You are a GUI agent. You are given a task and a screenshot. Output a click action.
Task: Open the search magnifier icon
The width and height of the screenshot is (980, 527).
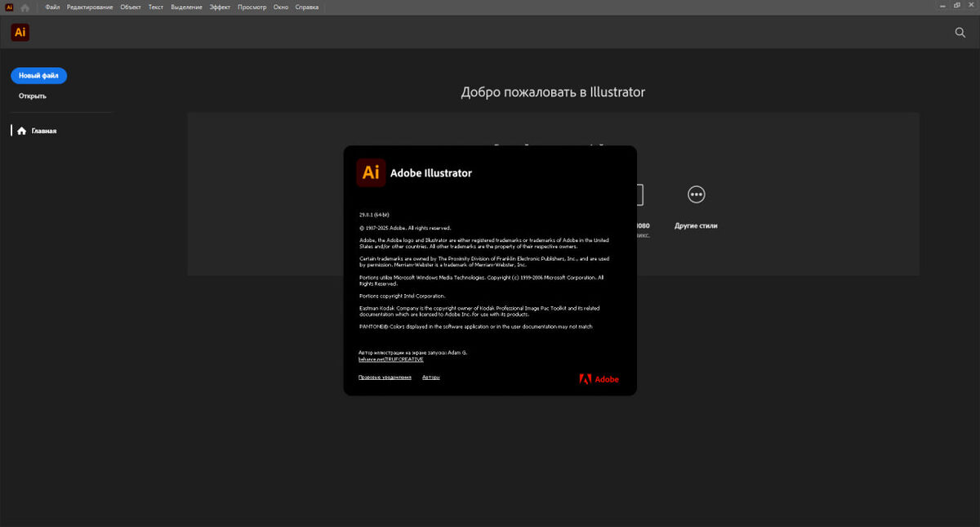[960, 33]
